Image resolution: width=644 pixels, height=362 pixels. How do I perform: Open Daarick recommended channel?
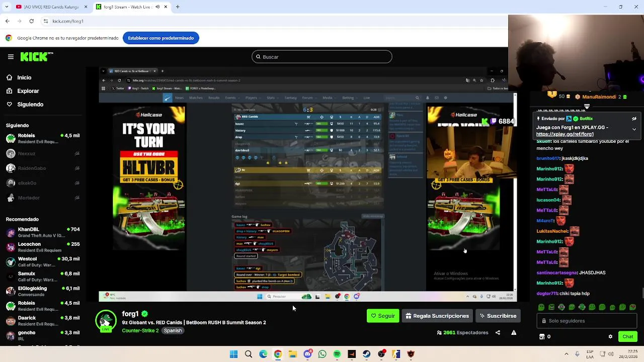tap(43, 321)
